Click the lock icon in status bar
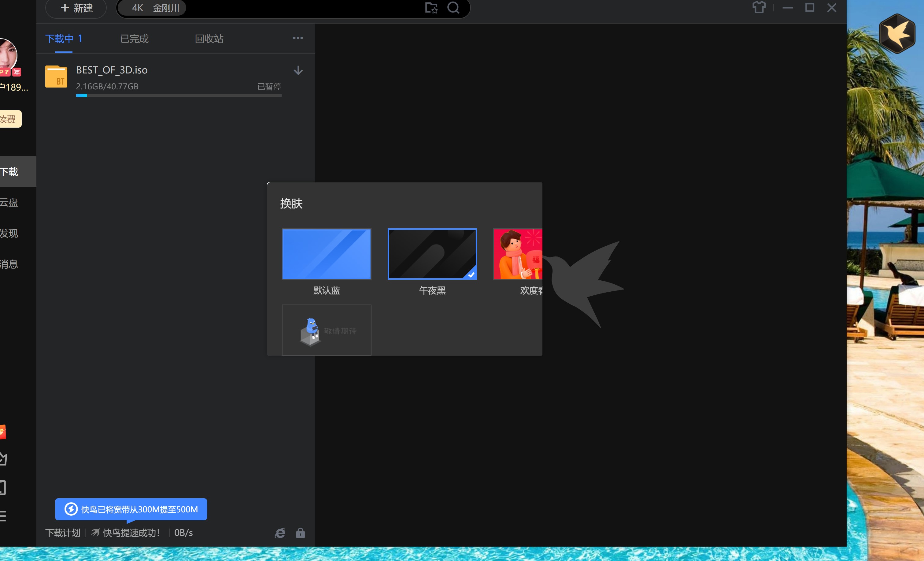The image size is (924, 561). click(300, 533)
